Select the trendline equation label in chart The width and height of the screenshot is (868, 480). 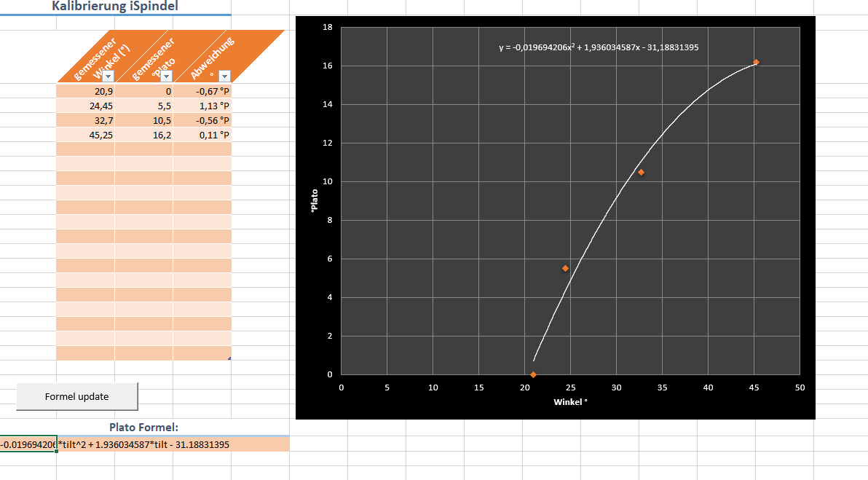point(599,47)
